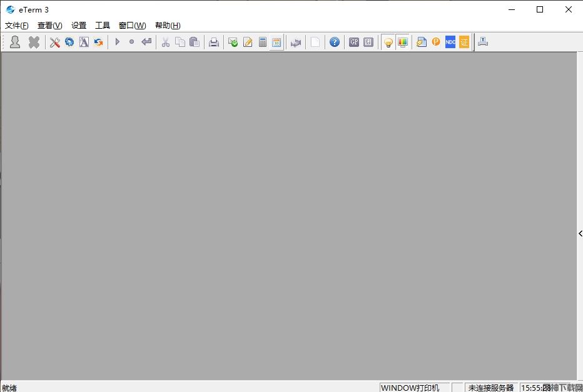Click the user login silhouette icon
583x392 pixels.
[x=15, y=42]
